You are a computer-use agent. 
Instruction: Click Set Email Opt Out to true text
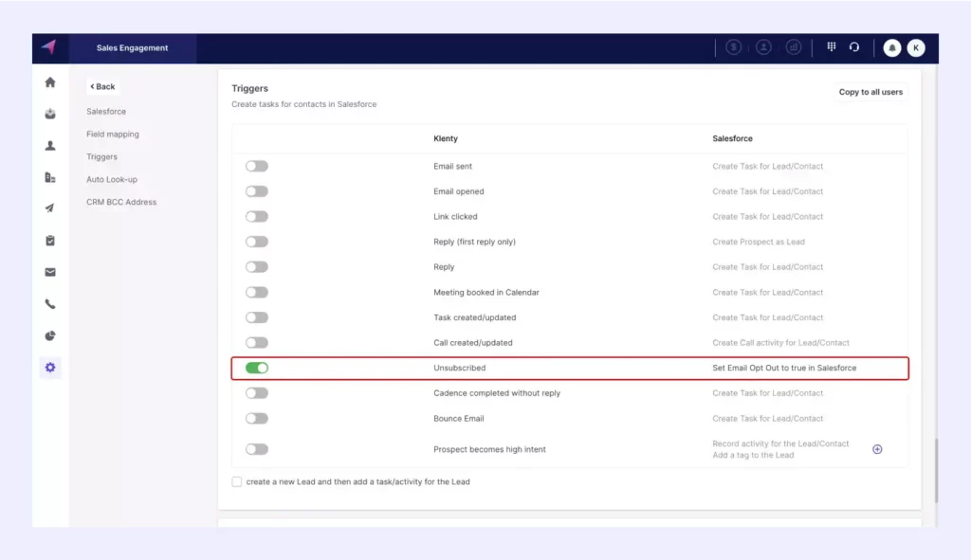[784, 368]
